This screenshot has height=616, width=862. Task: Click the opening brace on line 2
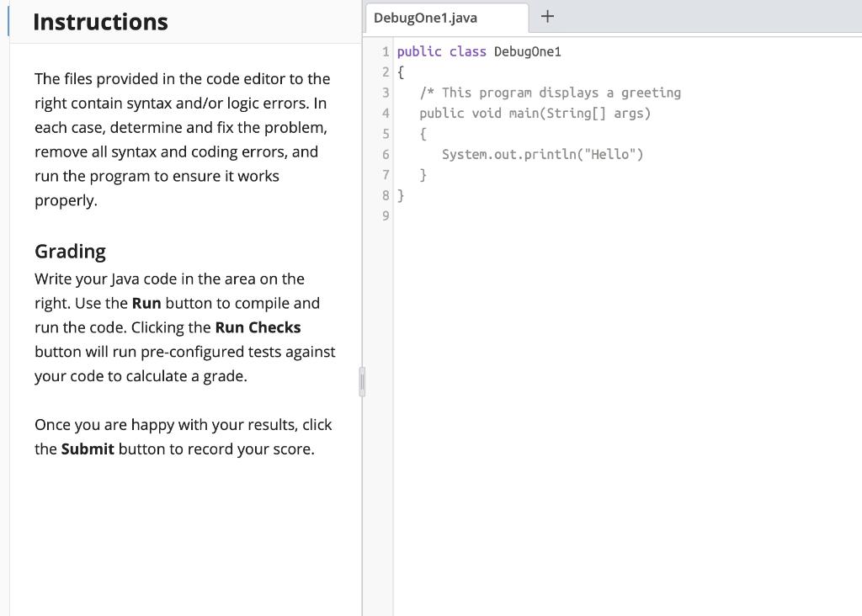pos(402,72)
